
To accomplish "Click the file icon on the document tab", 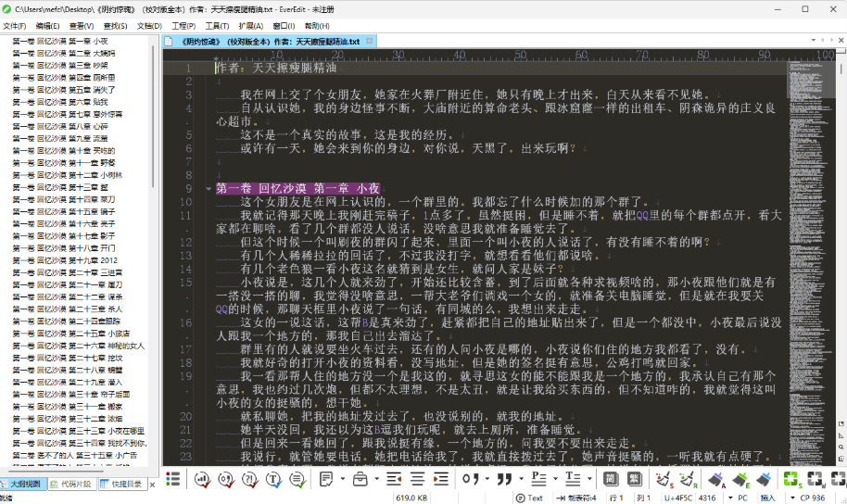I will click(x=169, y=41).
